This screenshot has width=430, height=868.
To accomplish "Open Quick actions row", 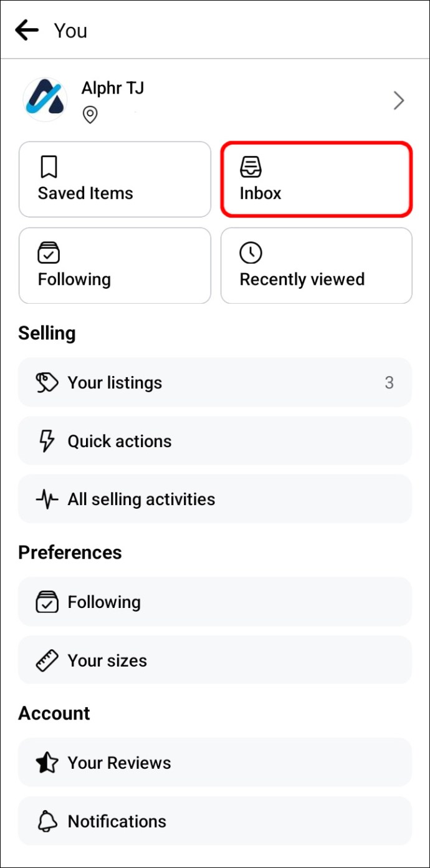I will click(215, 441).
